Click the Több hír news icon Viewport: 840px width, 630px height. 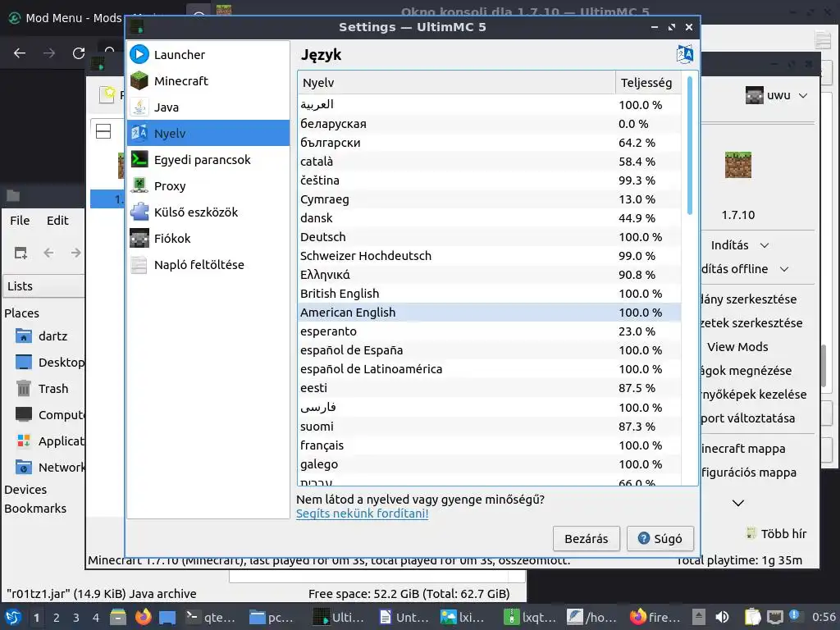coord(751,533)
